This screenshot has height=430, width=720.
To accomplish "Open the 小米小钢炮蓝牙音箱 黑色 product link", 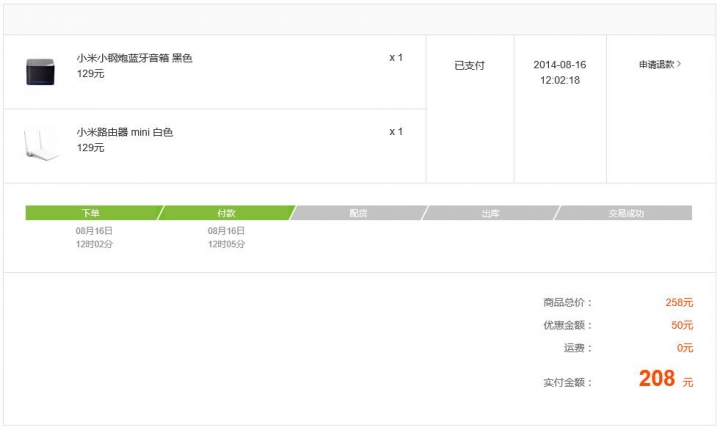I will [x=134, y=58].
